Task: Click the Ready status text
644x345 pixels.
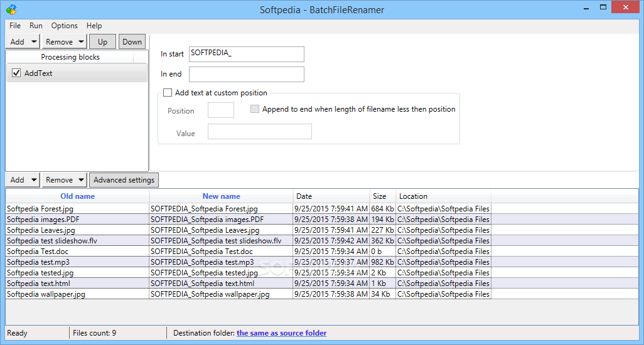Action: point(17,333)
